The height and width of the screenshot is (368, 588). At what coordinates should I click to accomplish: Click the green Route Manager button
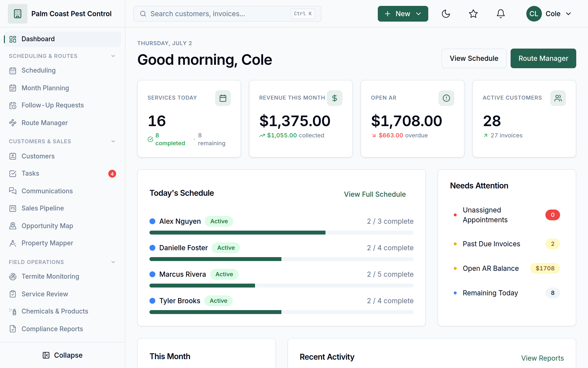point(543,58)
